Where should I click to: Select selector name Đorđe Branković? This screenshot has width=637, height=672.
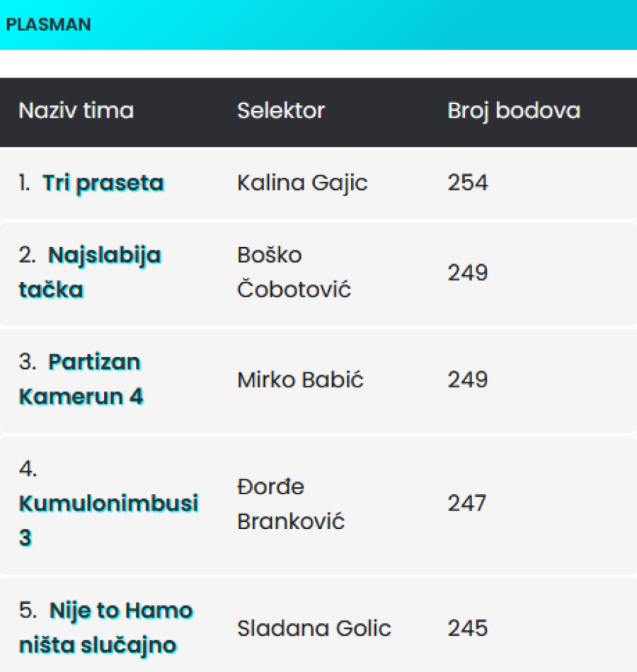pyautogui.click(x=291, y=504)
